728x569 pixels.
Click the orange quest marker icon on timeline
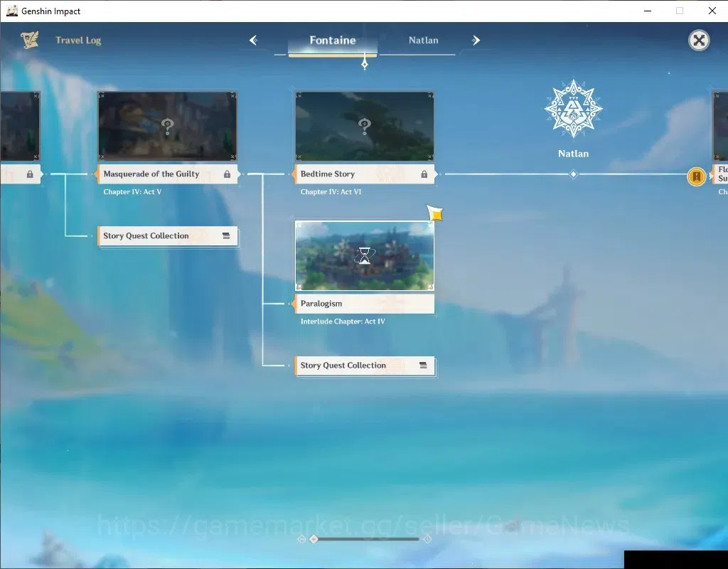point(697,176)
